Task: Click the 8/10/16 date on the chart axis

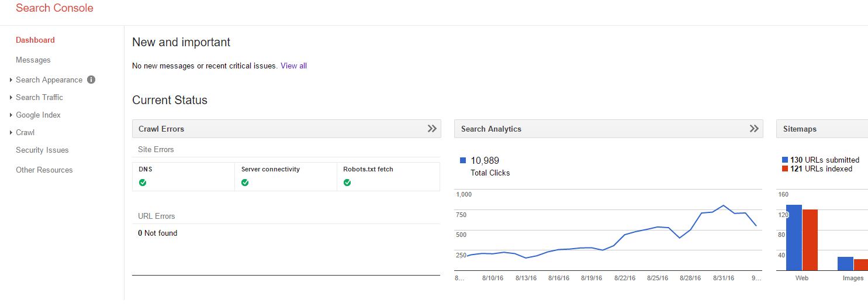Action: pyautogui.click(x=493, y=279)
